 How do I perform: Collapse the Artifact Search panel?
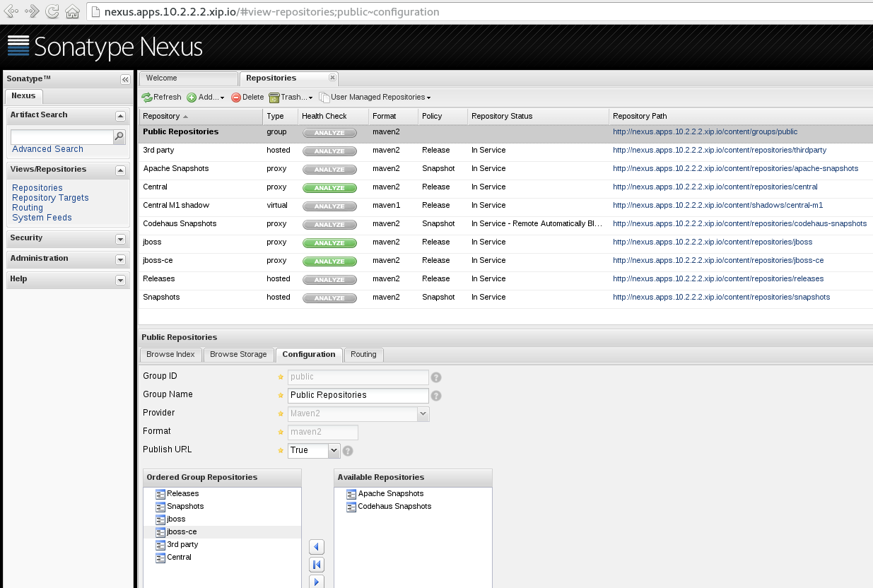[120, 116]
